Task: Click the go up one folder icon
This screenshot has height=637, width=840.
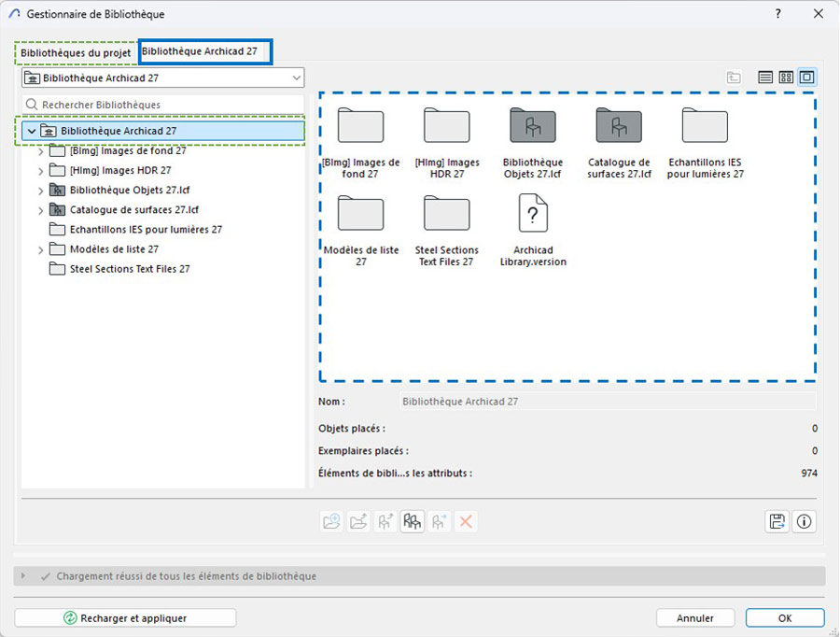Action: pyautogui.click(x=734, y=78)
